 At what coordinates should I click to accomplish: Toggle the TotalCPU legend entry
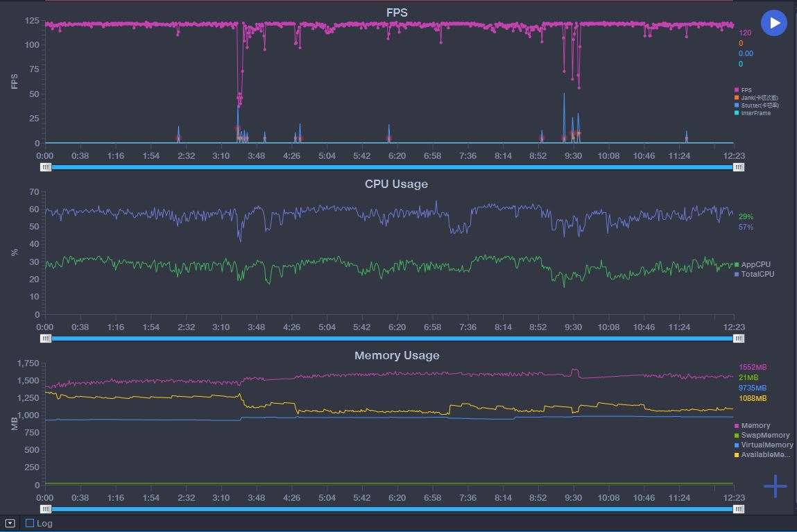[737, 274]
